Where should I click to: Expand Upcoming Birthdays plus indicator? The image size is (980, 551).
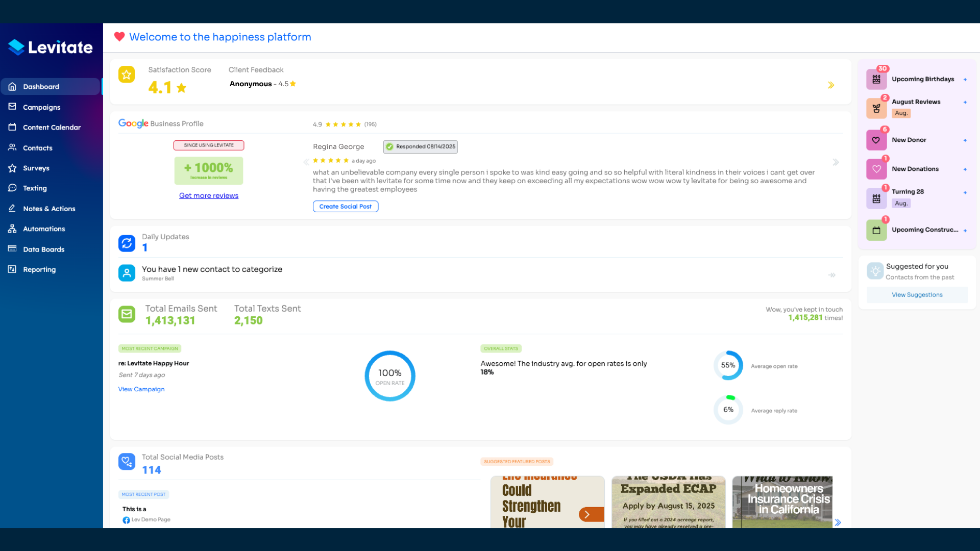(965, 80)
